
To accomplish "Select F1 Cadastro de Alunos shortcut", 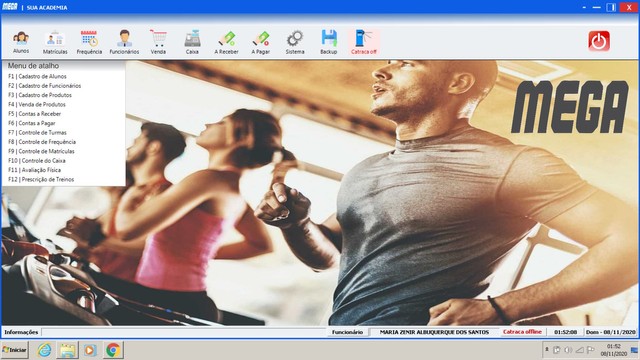I will 37,76.
